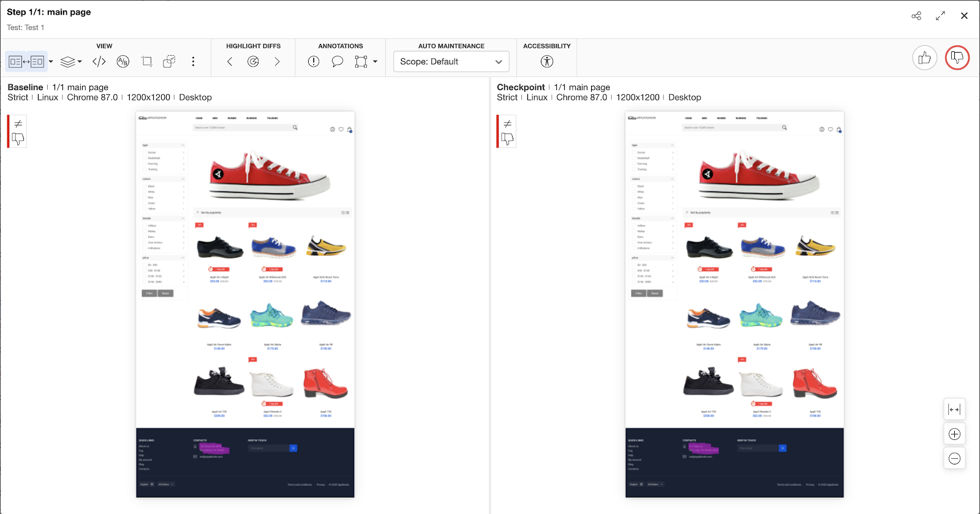Click the A/B variation icon
The width and height of the screenshot is (980, 514).
123,62
